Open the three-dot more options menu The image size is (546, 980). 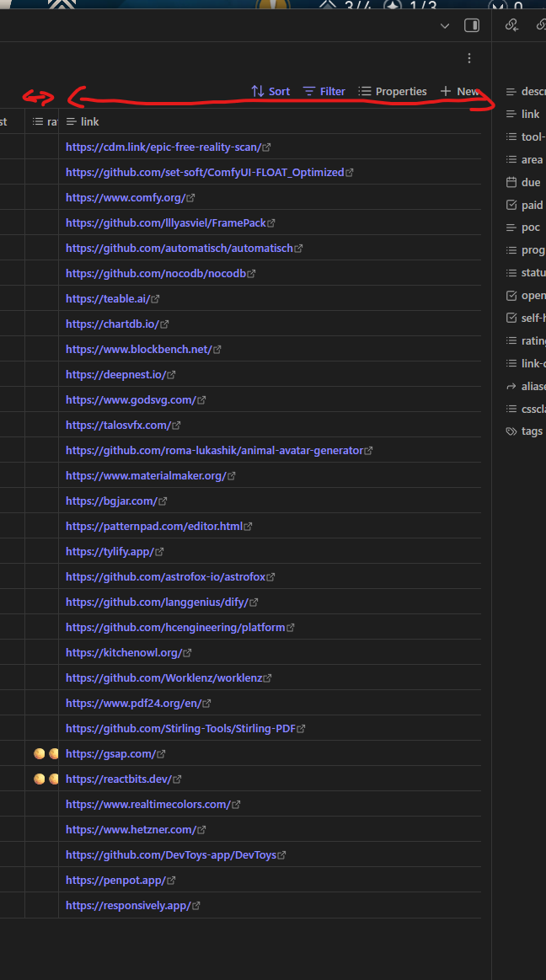[x=469, y=58]
